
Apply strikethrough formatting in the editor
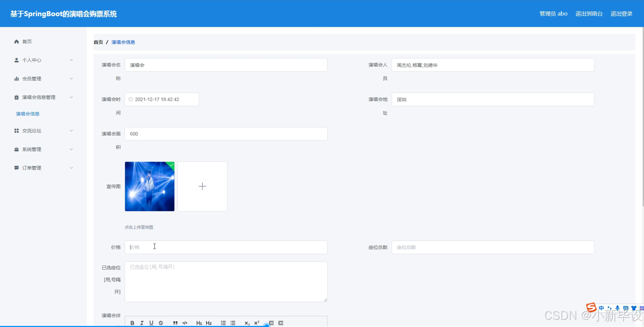point(161,323)
